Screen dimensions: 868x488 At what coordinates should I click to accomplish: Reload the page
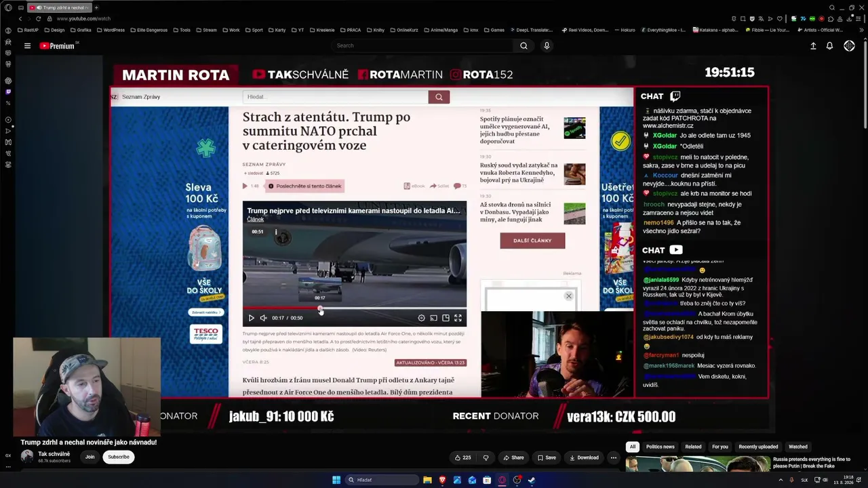38,18
